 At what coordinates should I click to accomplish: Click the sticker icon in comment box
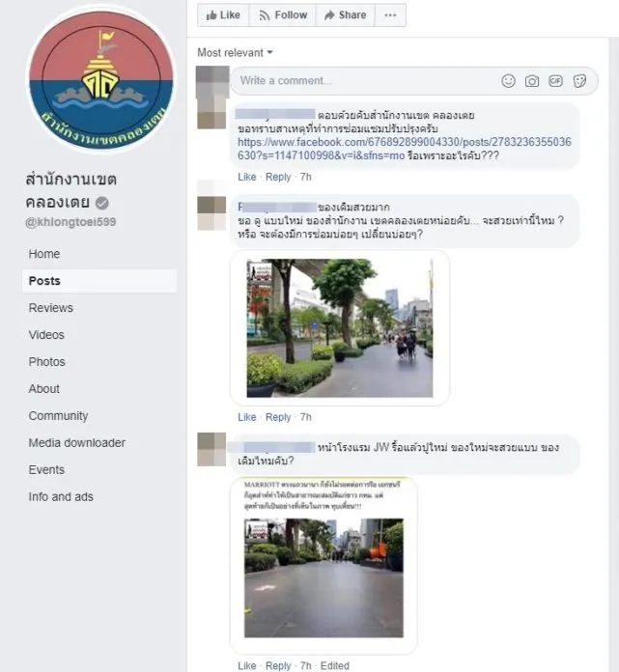pos(579,81)
